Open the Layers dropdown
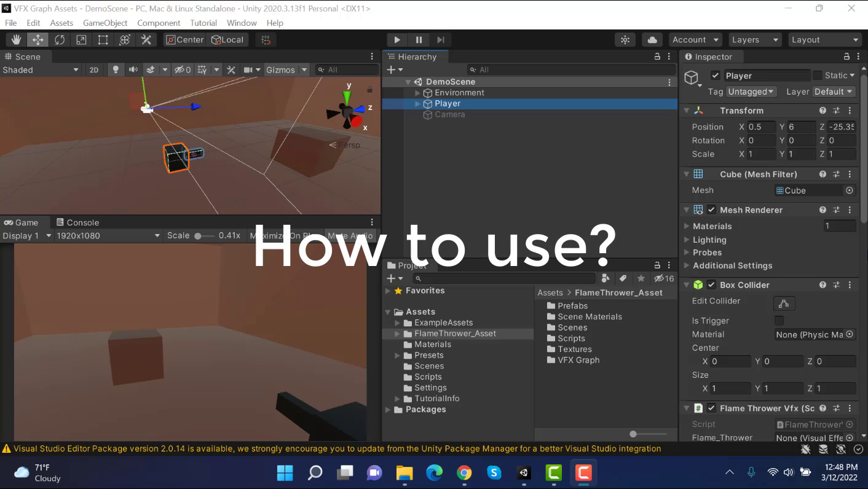This screenshot has width=868, height=489. 755,40
